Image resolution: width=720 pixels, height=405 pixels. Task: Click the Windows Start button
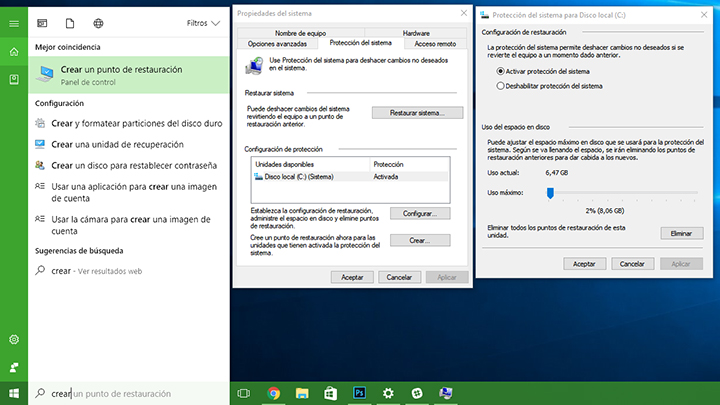click(14, 394)
